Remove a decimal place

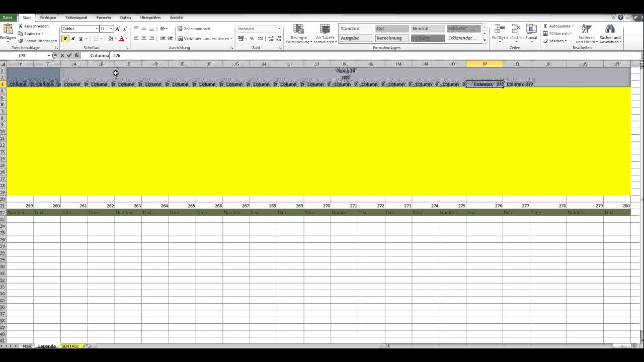click(279, 38)
